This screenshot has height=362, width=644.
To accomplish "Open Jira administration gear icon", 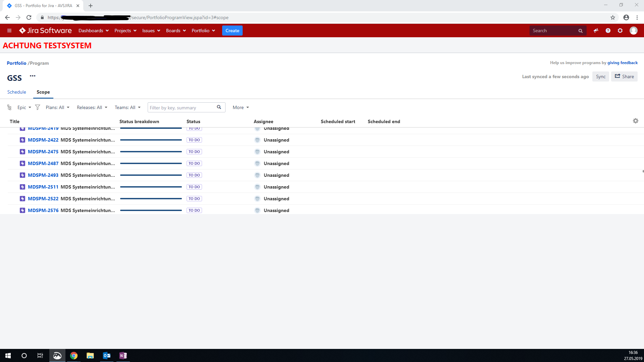I will tap(620, 31).
